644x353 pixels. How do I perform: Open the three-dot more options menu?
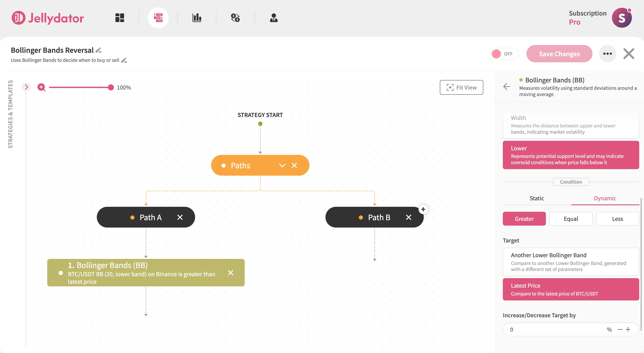[x=607, y=54]
